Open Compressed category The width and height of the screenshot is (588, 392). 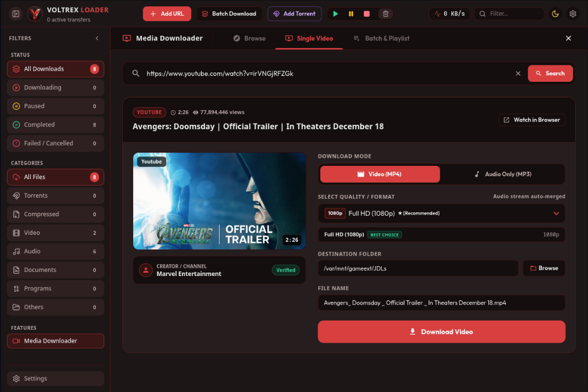coord(56,215)
